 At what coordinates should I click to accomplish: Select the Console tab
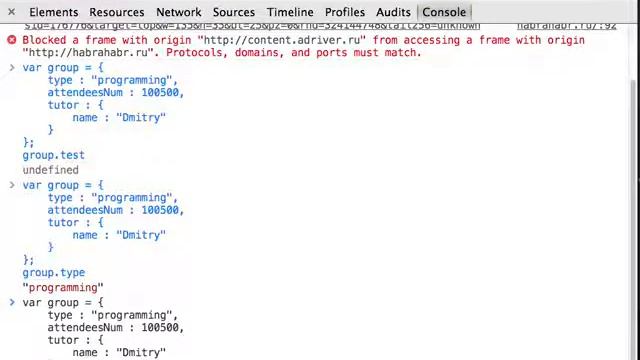444,12
